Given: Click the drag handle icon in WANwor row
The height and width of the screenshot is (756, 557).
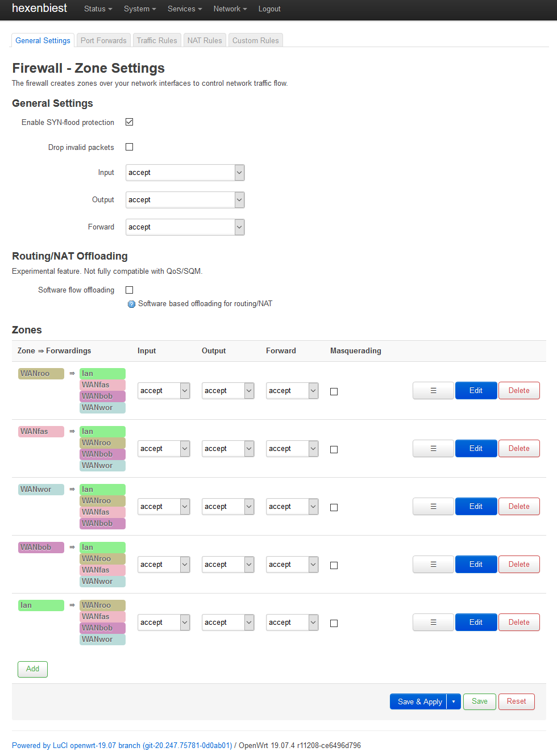Looking at the screenshot, I should tap(433, 507).
